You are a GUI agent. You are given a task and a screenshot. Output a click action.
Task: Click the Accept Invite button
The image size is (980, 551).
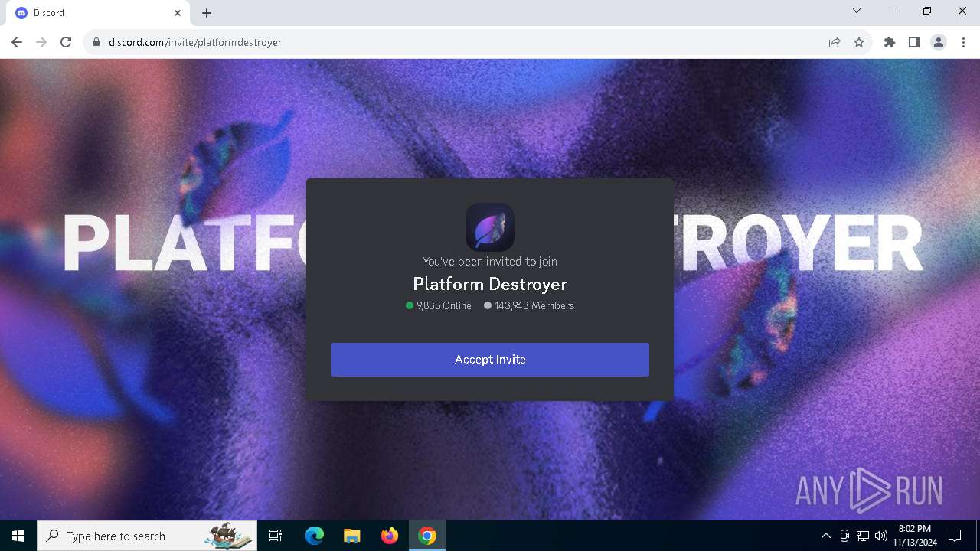coord(490,360)
